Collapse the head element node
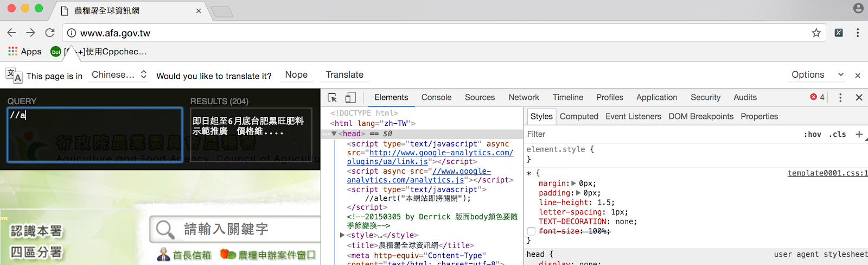The image size is (868, 265). point(334,134)
